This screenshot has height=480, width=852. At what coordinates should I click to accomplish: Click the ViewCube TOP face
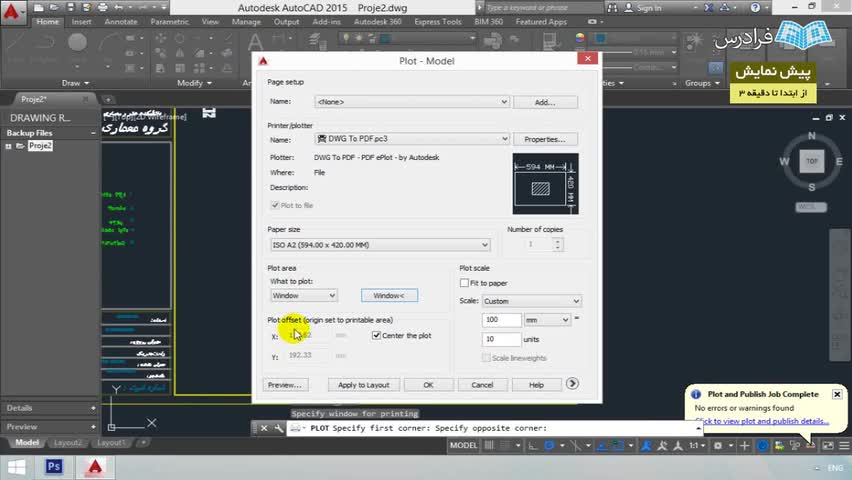(x=811, y=161)
